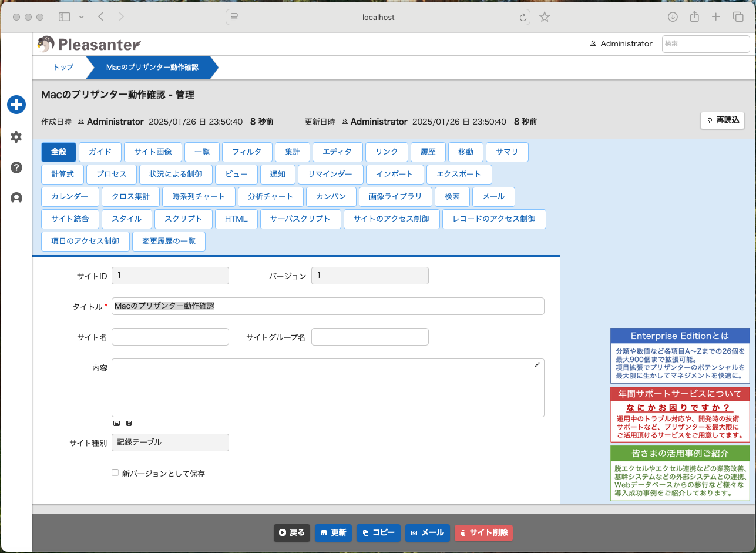Click the Share icon in the browser toolbar
756x553 pixels.
point(694,17)
